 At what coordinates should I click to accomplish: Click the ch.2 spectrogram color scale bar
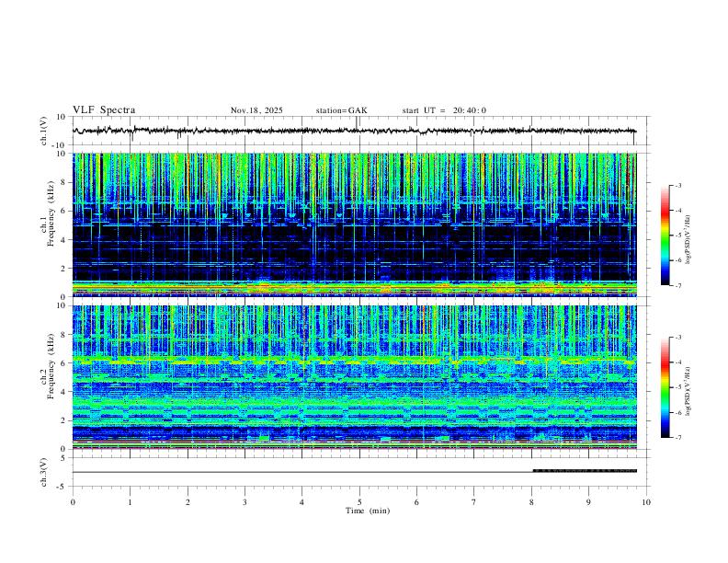(x=665, y=387)
